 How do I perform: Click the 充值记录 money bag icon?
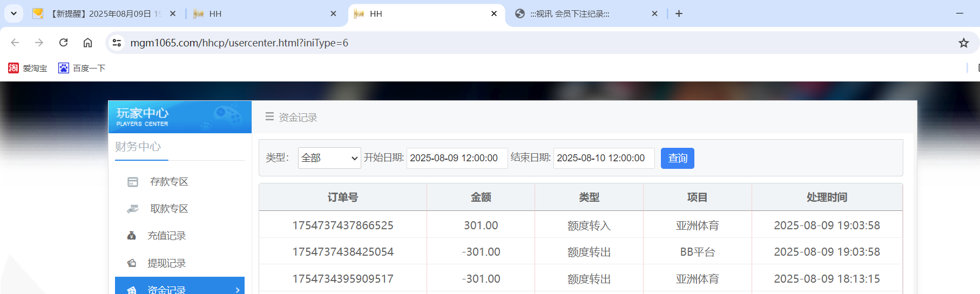131,236
